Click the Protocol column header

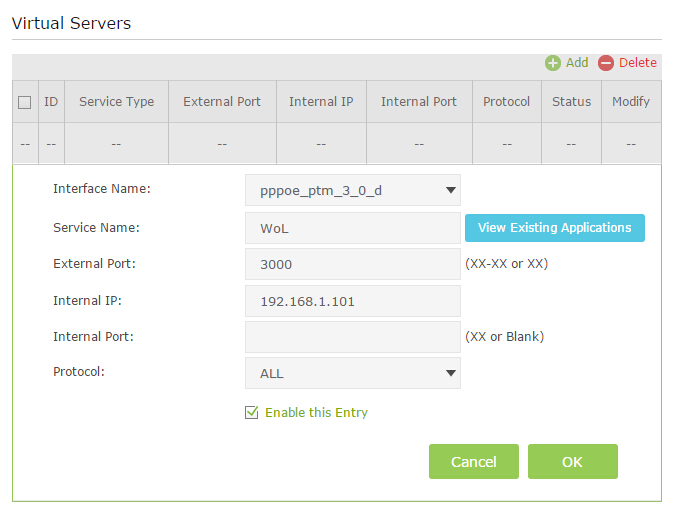pos(506,101)
